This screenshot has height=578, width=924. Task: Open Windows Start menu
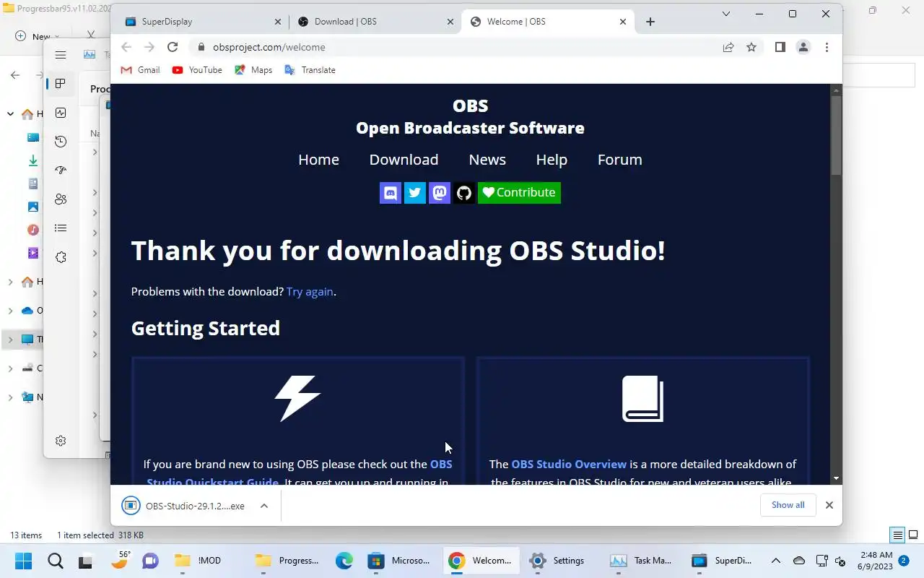point(24,561)
